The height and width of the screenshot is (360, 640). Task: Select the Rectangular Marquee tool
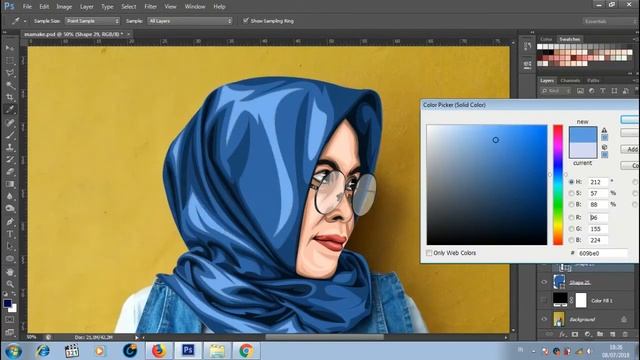9,60
